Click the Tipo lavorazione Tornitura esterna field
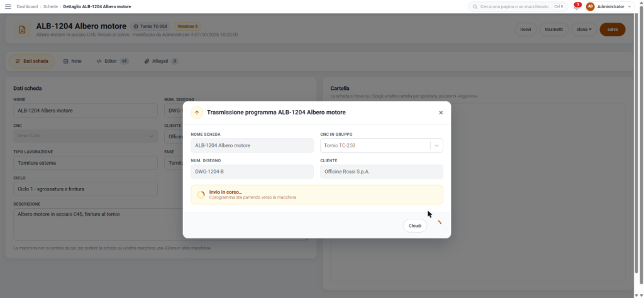The width and height of the screenshot is (644, 298). (86, 163)
